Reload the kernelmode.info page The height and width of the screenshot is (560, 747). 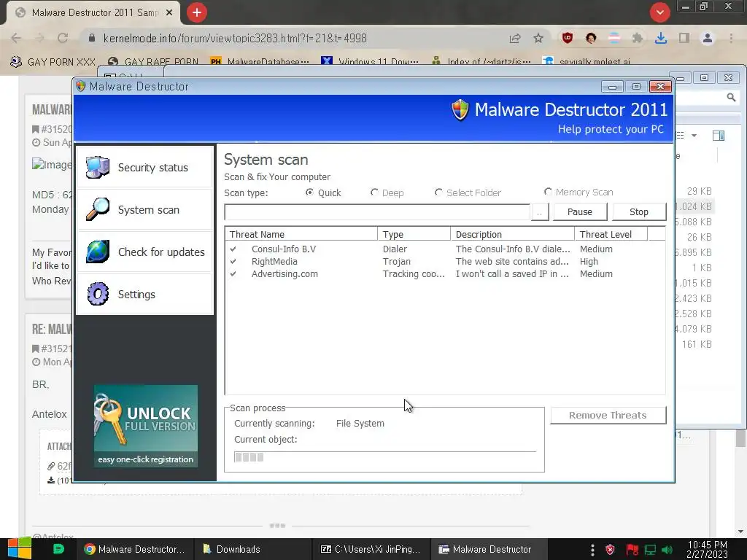(63, 38)
